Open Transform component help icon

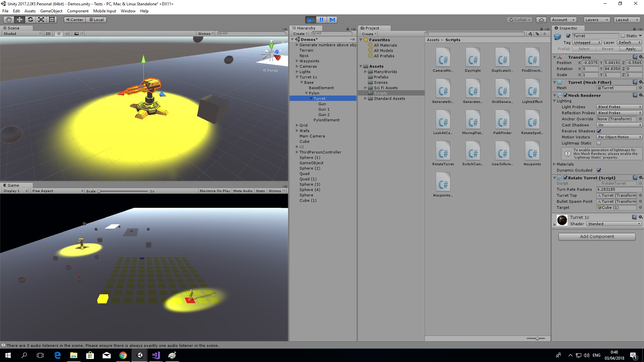pyautogui.click(x=635, y=57)
